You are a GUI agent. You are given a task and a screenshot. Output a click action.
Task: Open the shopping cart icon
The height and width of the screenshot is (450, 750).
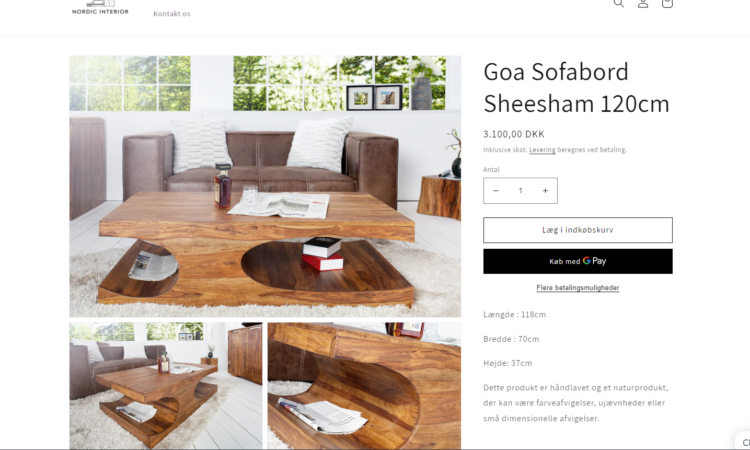click(x=667, y=3)
